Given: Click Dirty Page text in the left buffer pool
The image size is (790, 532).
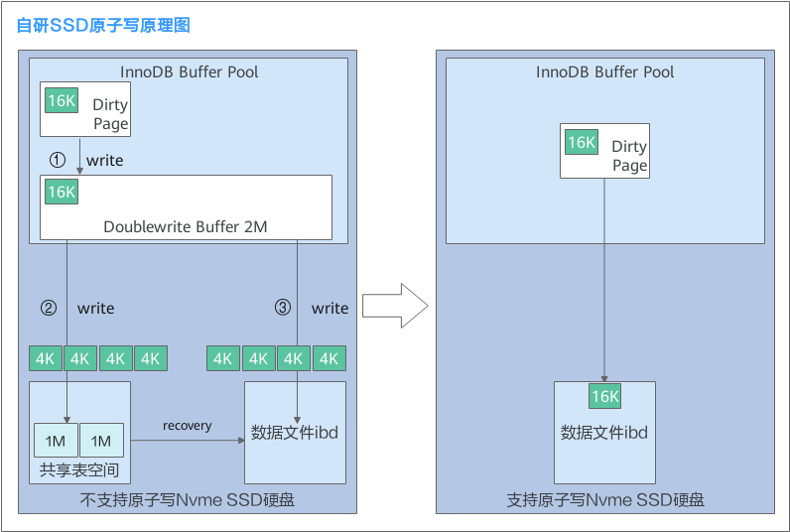Looking at the screenshot, I should click(110, 114).
